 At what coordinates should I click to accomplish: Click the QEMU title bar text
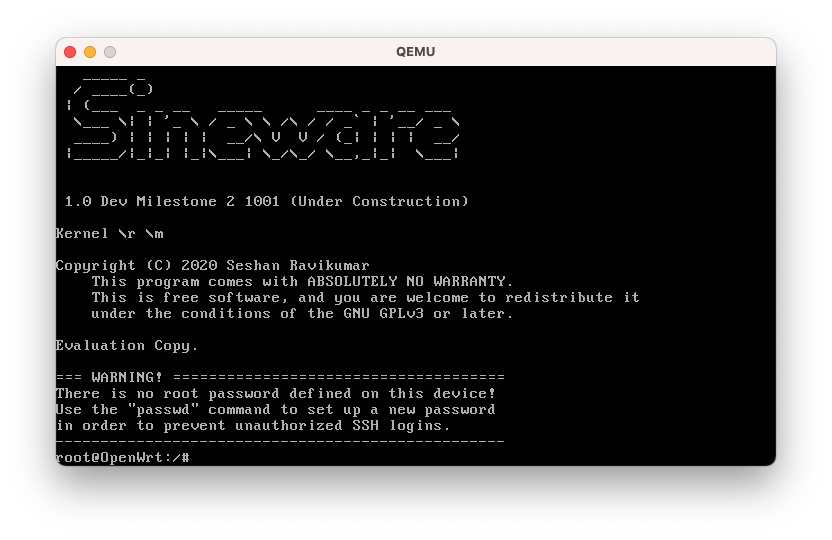coord(415,52)
